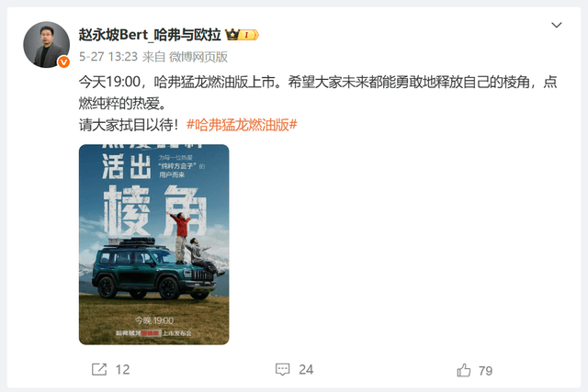Click the green SUV in the poster
588x392 pixels.
point(153,268)
